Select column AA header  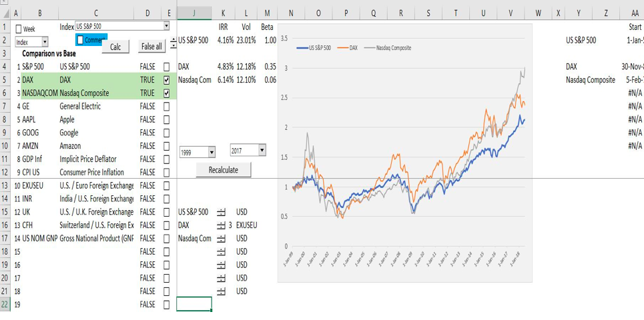pyautogui.click(x=635, y=13)
